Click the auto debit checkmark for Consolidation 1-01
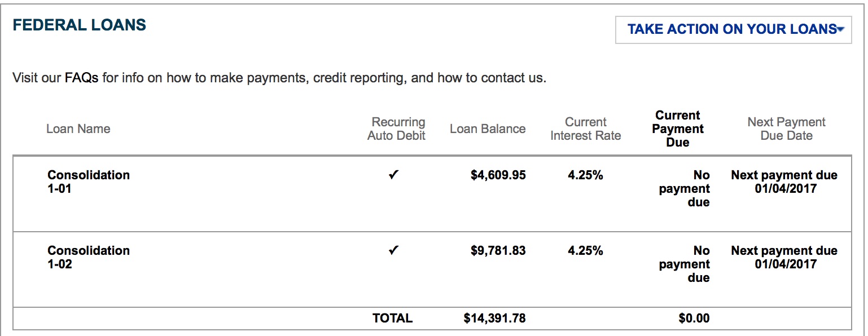 (x=394, y=175)
